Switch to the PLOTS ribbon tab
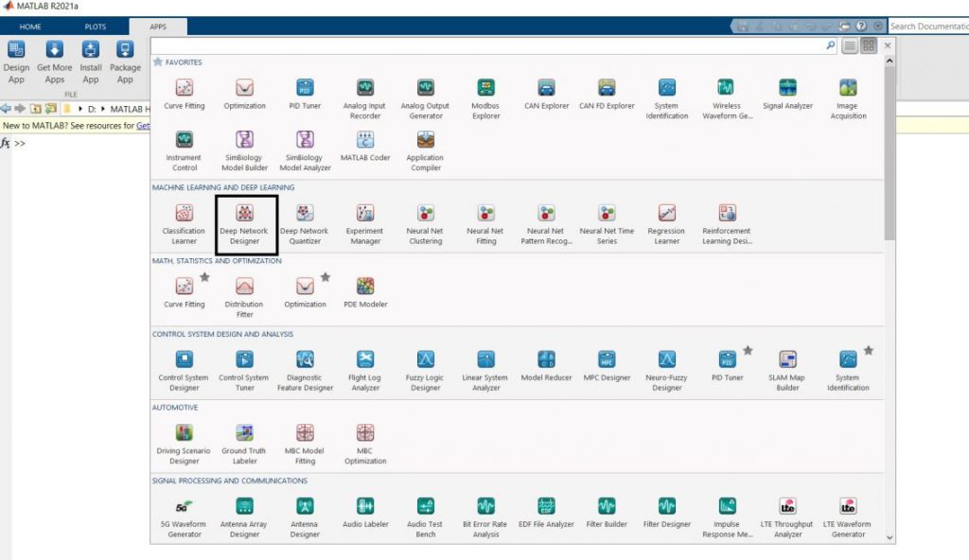This screenshot has height=560, width=969. (95, 26)
